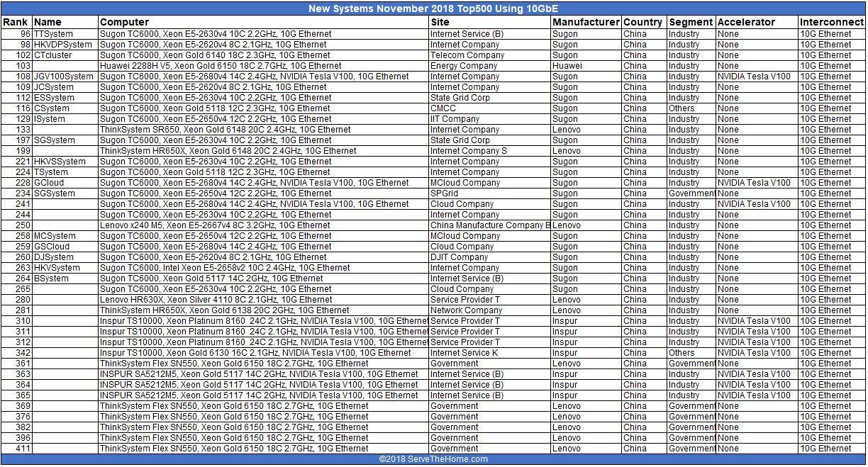Select the JGV100System name cell

point(65,77)
